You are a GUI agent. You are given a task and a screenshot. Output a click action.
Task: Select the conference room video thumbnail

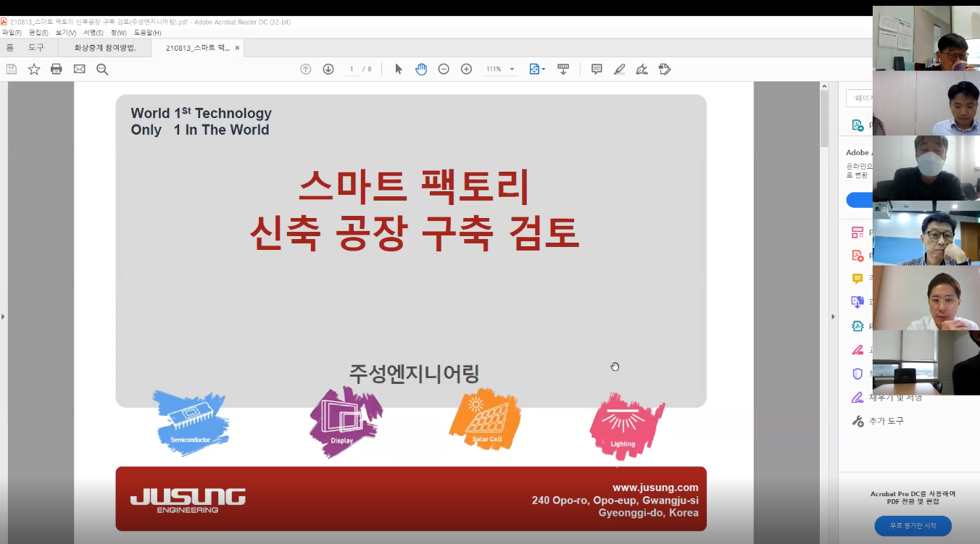click(x=926, y=363)
